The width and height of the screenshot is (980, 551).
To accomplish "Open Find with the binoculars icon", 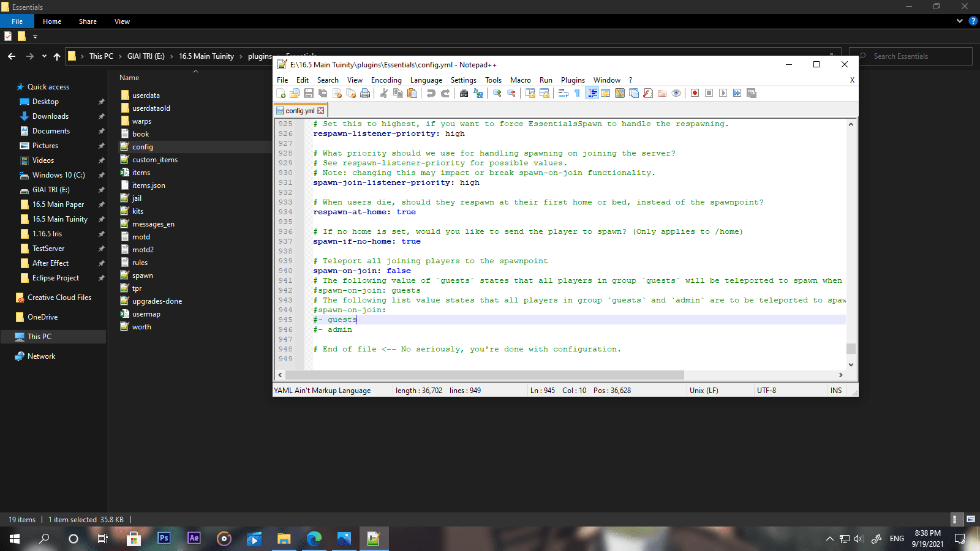I will pos(464,93).
